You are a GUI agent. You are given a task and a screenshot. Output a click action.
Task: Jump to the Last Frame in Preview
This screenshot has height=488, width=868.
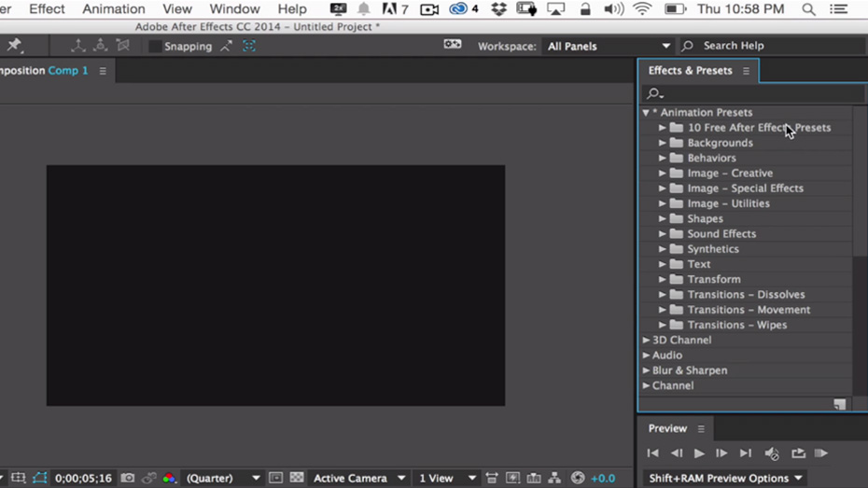(746, 453)
